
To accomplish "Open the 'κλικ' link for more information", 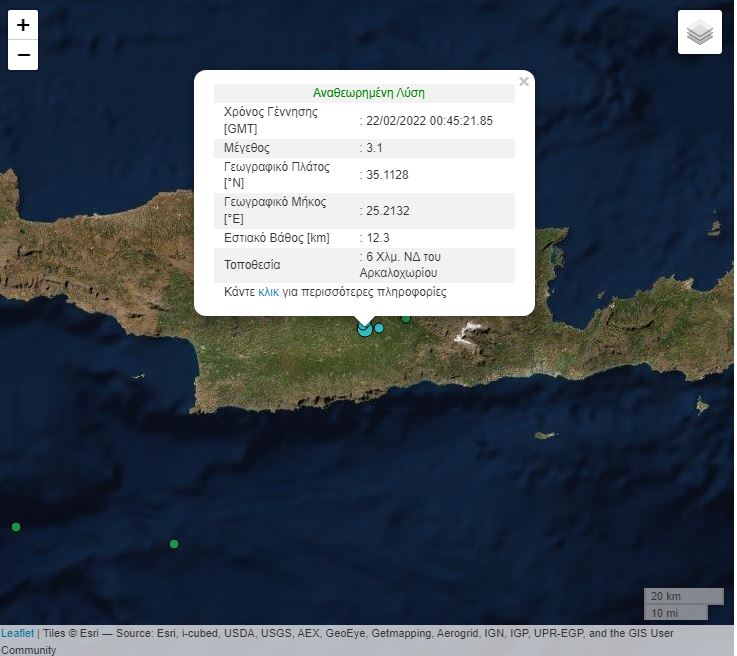I will (268, 292).
